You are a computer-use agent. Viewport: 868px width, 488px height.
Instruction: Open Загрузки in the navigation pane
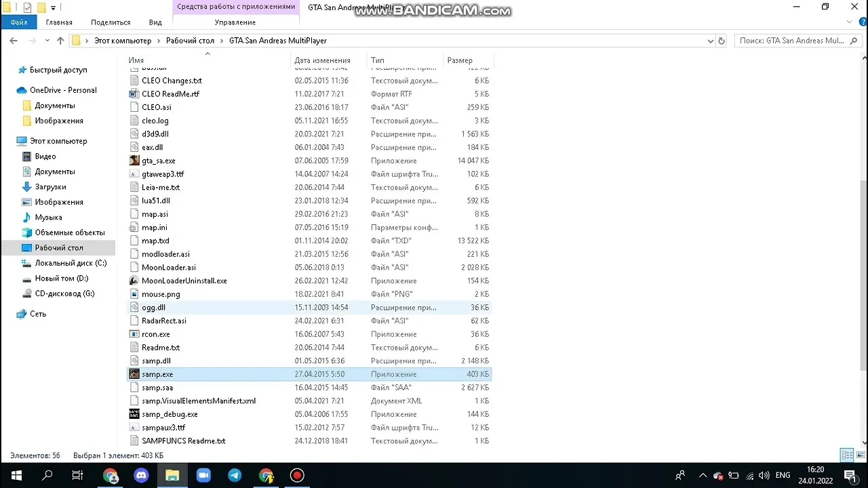coord(51,187)
